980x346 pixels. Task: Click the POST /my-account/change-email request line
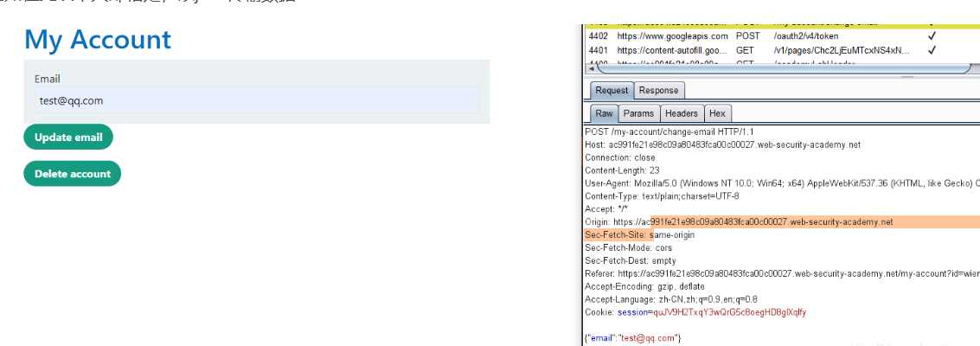pyautogui.click(x=657, y=131)
